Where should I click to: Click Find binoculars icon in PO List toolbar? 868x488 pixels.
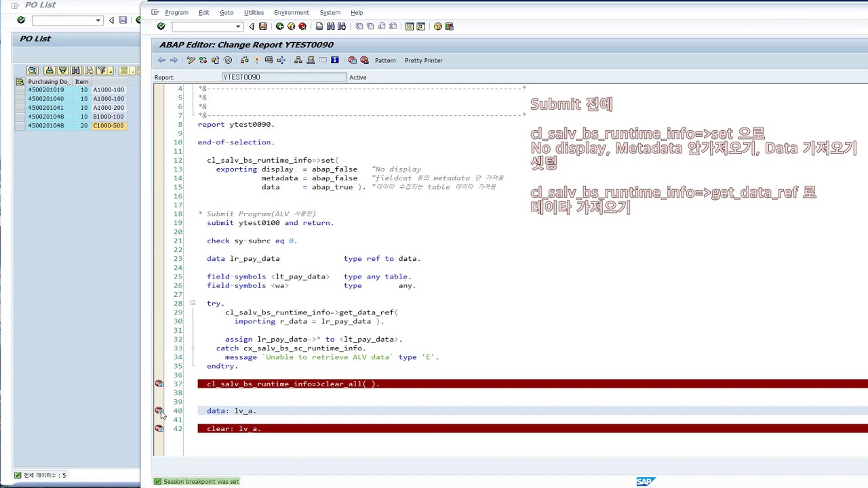pos(76,70)
